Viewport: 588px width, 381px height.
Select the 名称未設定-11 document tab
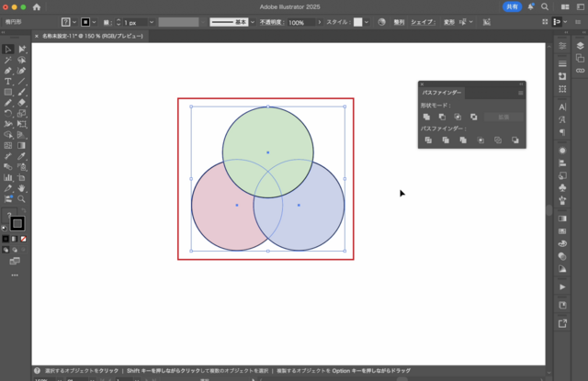point(92,36)
